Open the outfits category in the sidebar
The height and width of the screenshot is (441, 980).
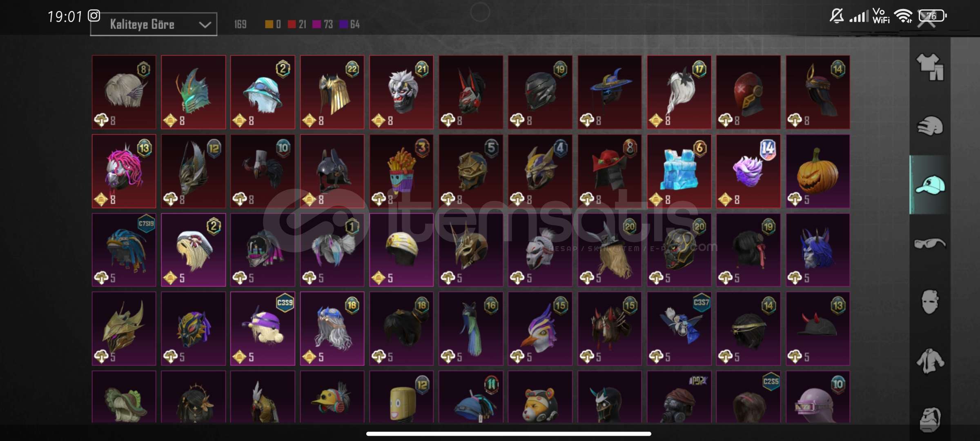coord(930,67)
